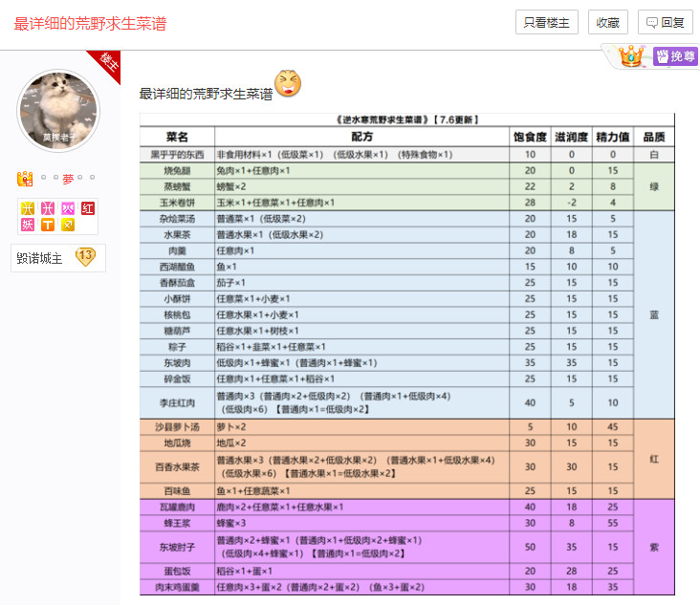Screen dimensions: 700x605
Task: Click the golden crown icon beside 挽尊
Action: click(x=630, y=56)
